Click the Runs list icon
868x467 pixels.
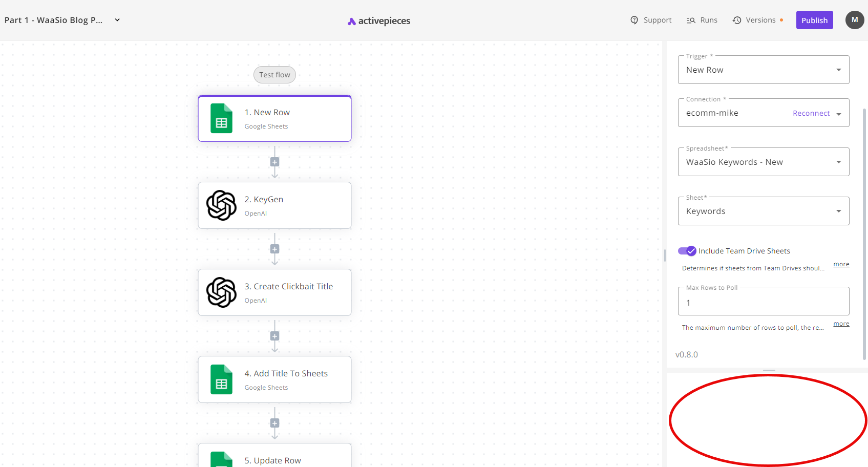(691, 20)
